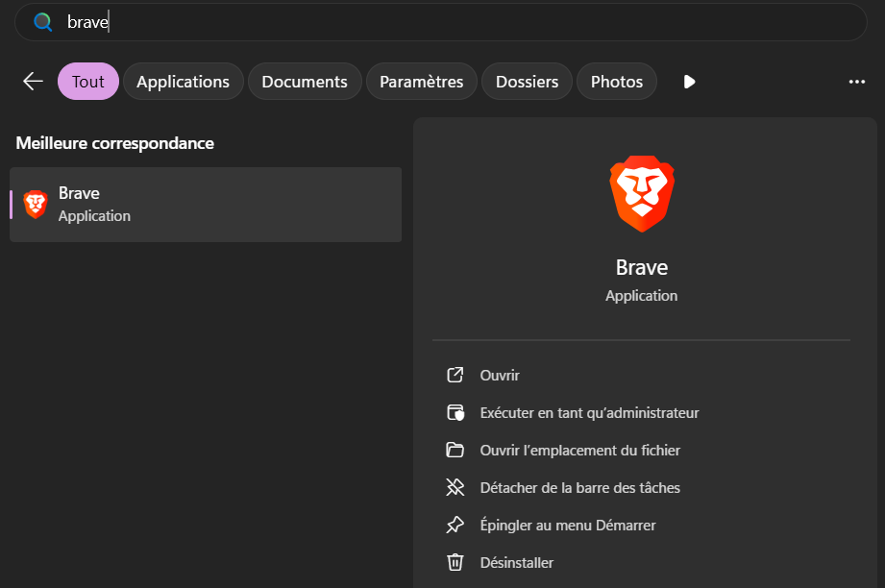Click the Brave title in the details pane
This screenshot has height=588, width=885.
click(642, 267)
